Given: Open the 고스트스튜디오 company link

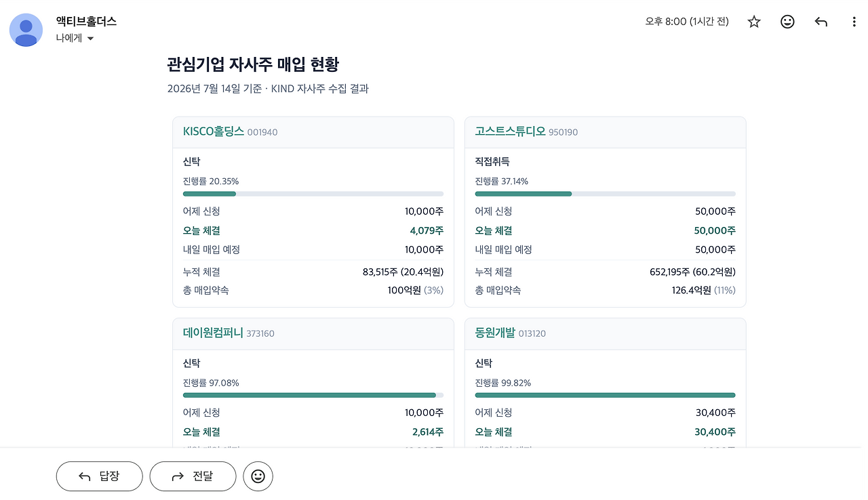Looking at the screenshot, I should coord(510,131).
